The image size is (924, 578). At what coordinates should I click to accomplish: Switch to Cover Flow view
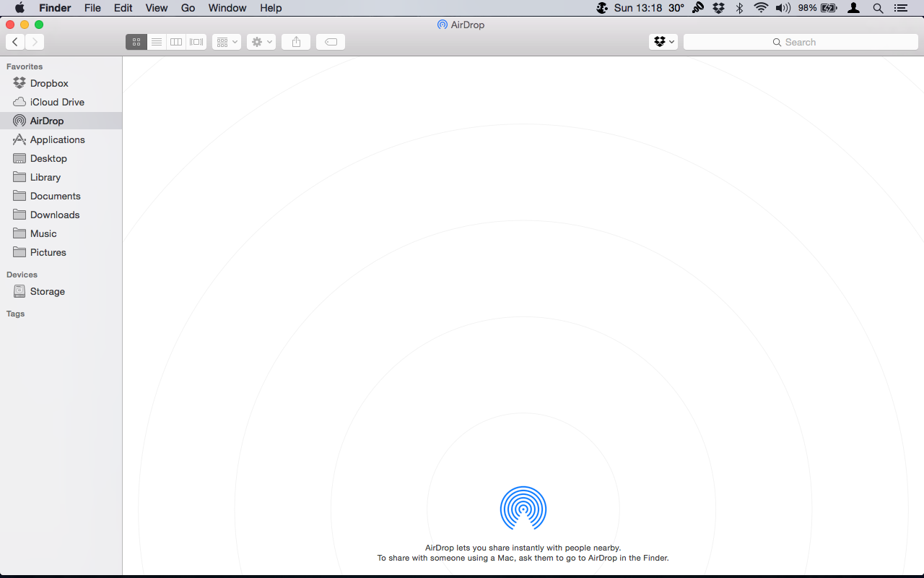[x=196, y=42]
